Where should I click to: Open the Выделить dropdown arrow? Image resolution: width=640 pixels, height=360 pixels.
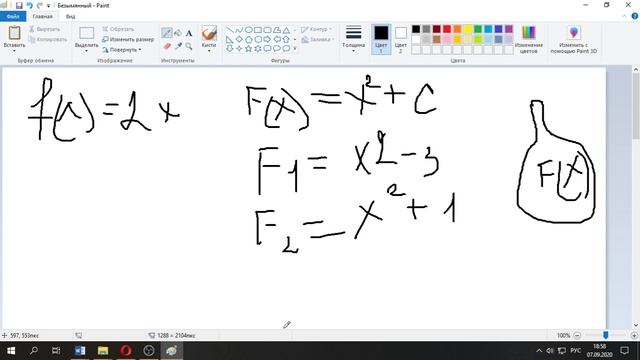tap(87, 51)
